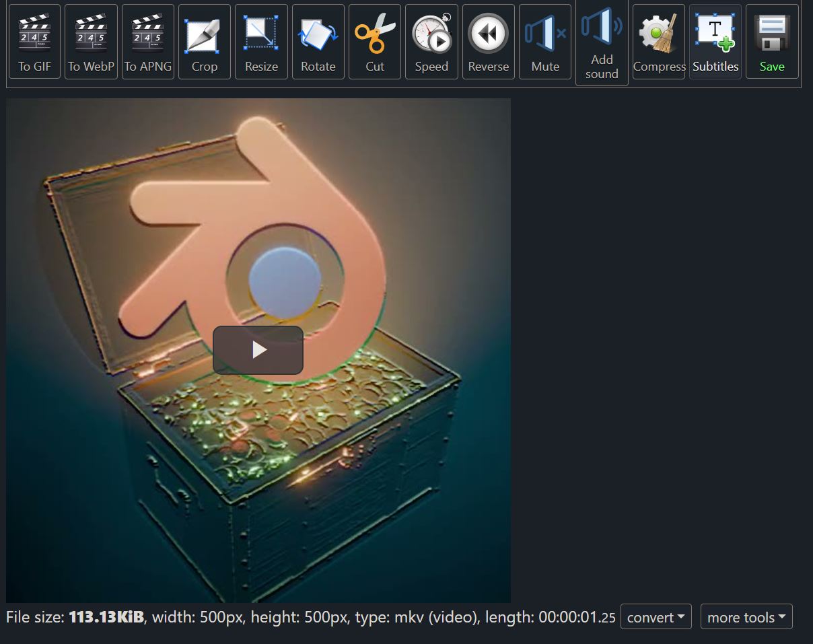Image resolution: width=813 pixels, height=644 pixels.
Task: Click the video preview thumbnail
Action: coord(258,351)
